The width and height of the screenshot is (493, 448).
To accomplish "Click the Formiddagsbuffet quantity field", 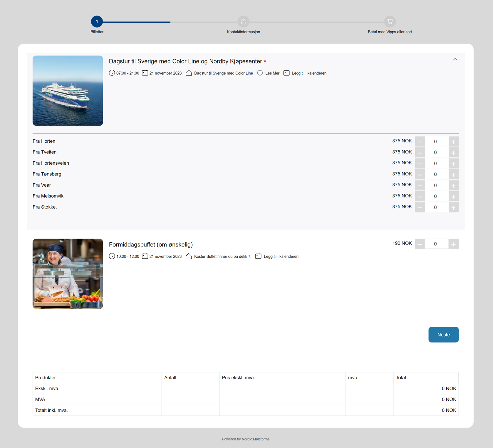I will tap(437, 244).
